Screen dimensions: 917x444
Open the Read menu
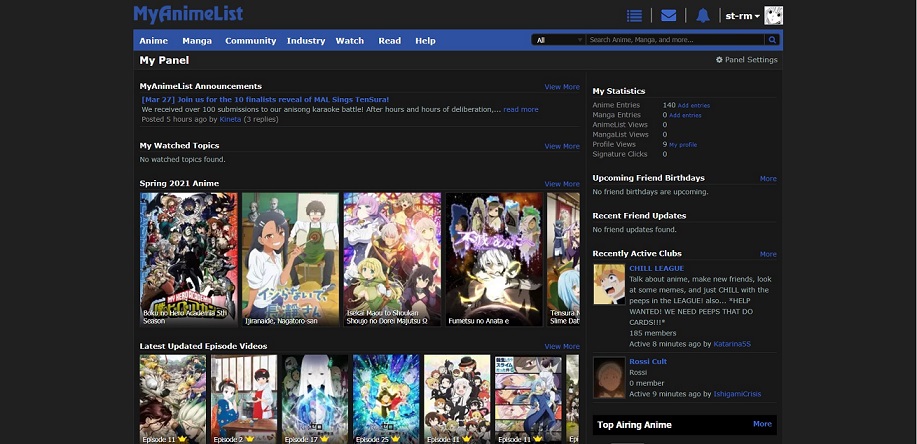click(x=389, y=40)
